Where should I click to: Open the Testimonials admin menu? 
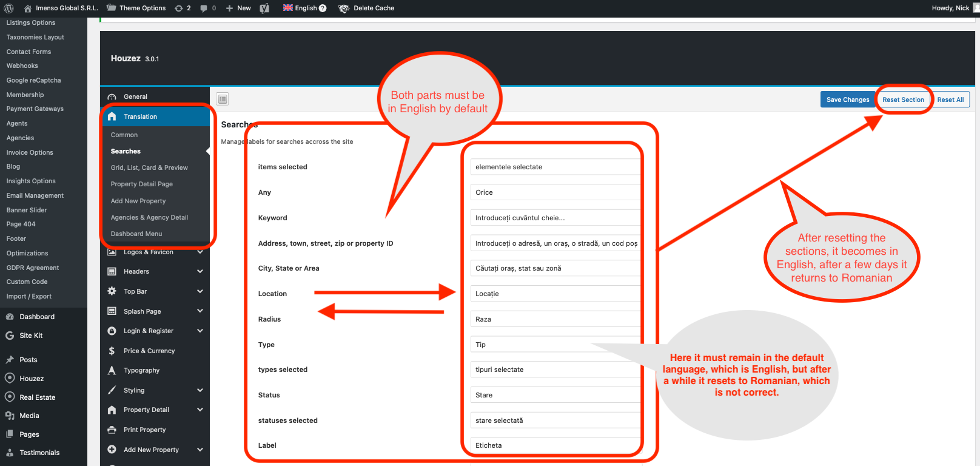[39, 453]
